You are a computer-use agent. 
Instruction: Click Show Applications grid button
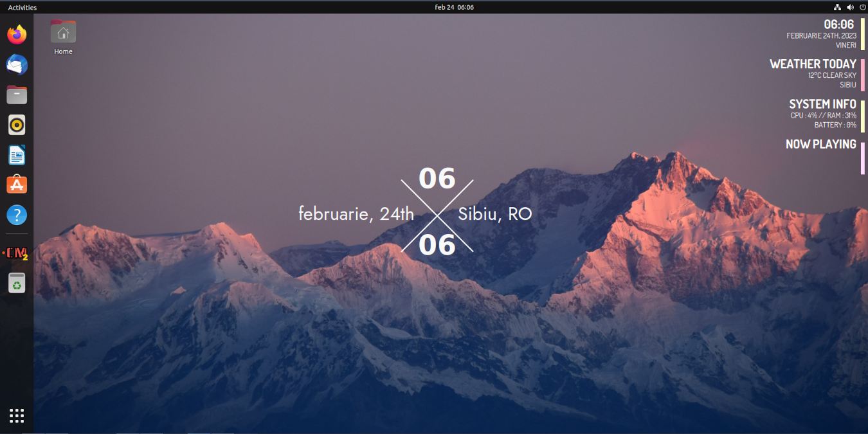tap(16, 416)
